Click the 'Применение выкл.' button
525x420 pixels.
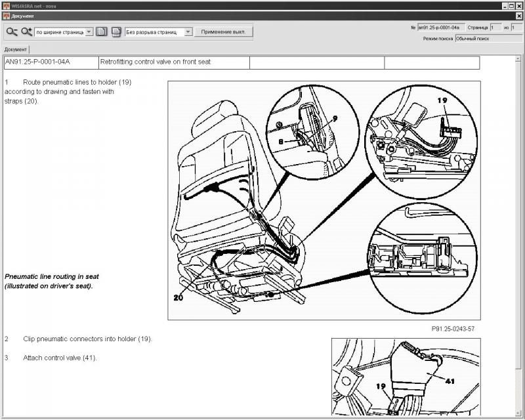click(223, 31)
